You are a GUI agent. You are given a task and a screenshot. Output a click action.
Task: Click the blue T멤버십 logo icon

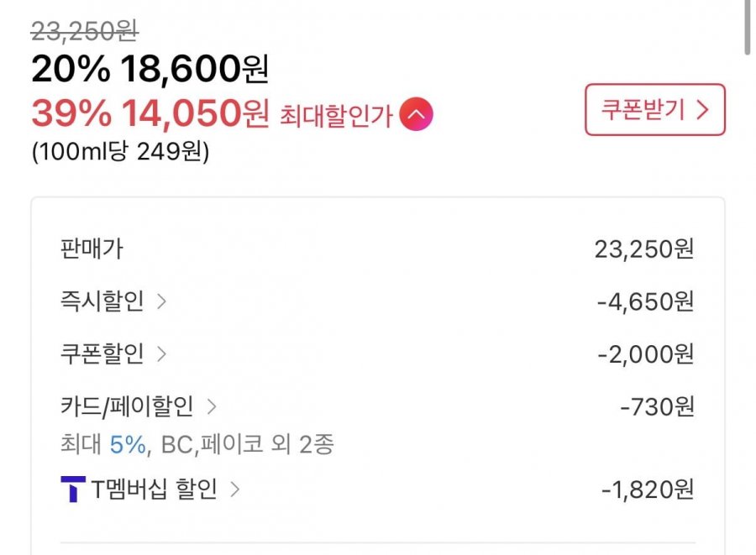[73, 489]
